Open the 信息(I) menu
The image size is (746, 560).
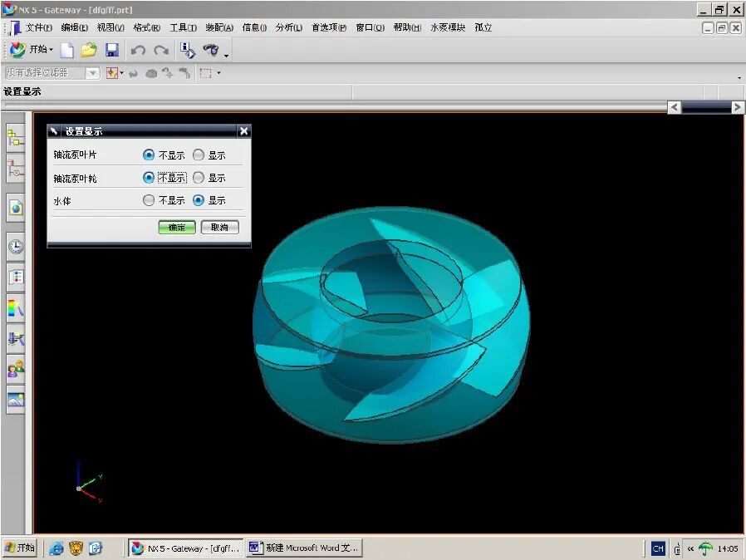point(254,27)
